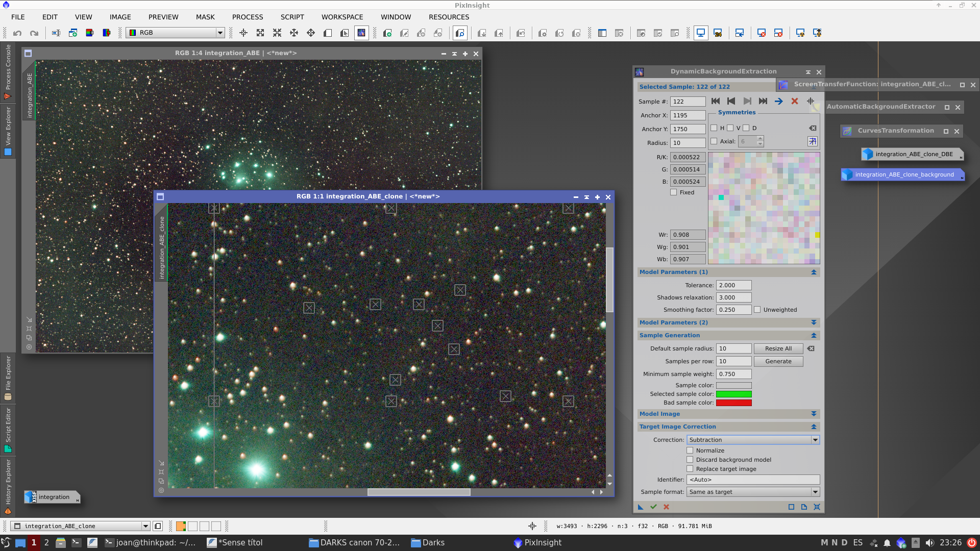Go to the last DBE sample

point(764,101)
